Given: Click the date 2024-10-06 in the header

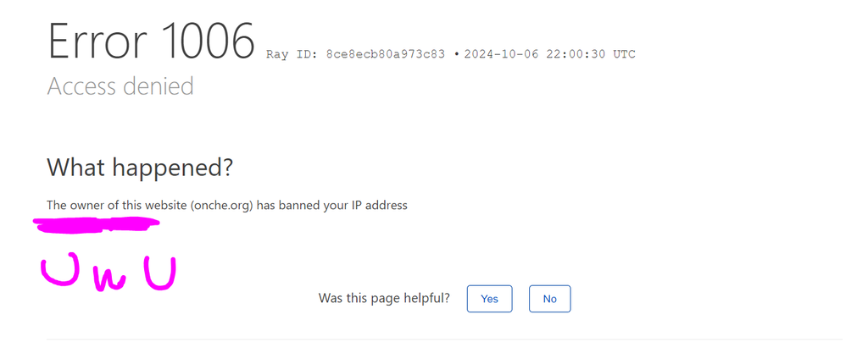Looking at the screenshot, I should [502, 55].
